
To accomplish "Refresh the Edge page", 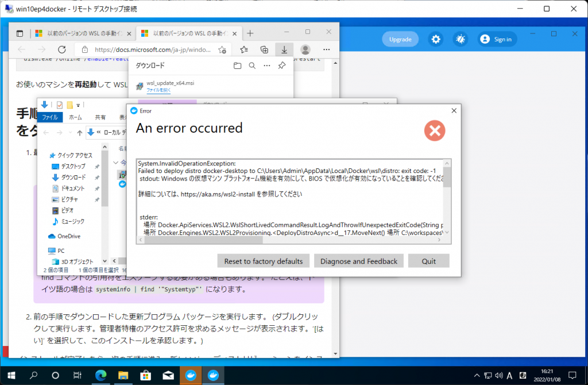I will (62, 49).
